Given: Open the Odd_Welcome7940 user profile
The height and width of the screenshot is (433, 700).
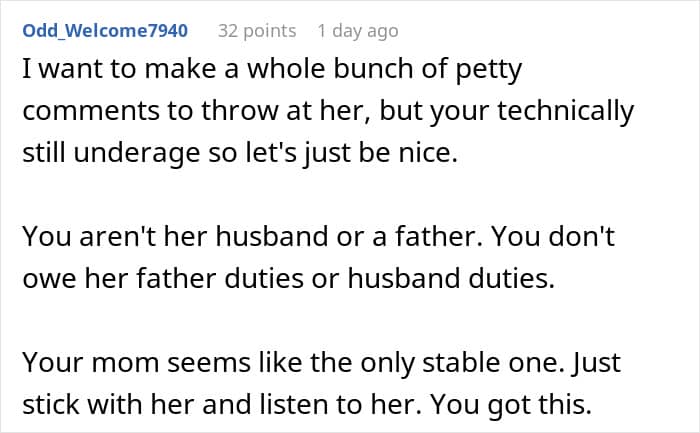Looking at the screenshot, I should (x=105, y=31).
